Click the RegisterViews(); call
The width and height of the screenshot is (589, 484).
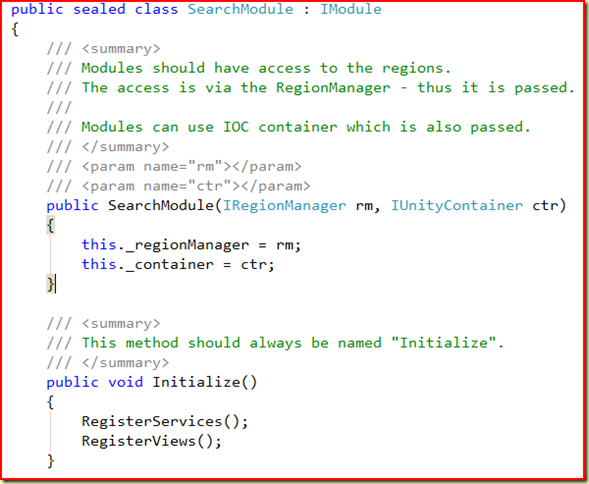[152, 441]
